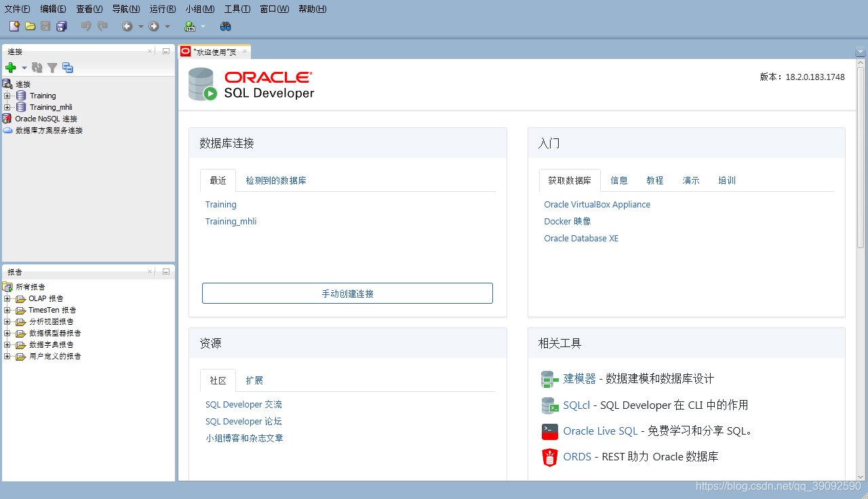Image resolution: width=868 pixels, height=499 pixels.
Task: Open the Docker 映像 link
Action: (567, 221)
